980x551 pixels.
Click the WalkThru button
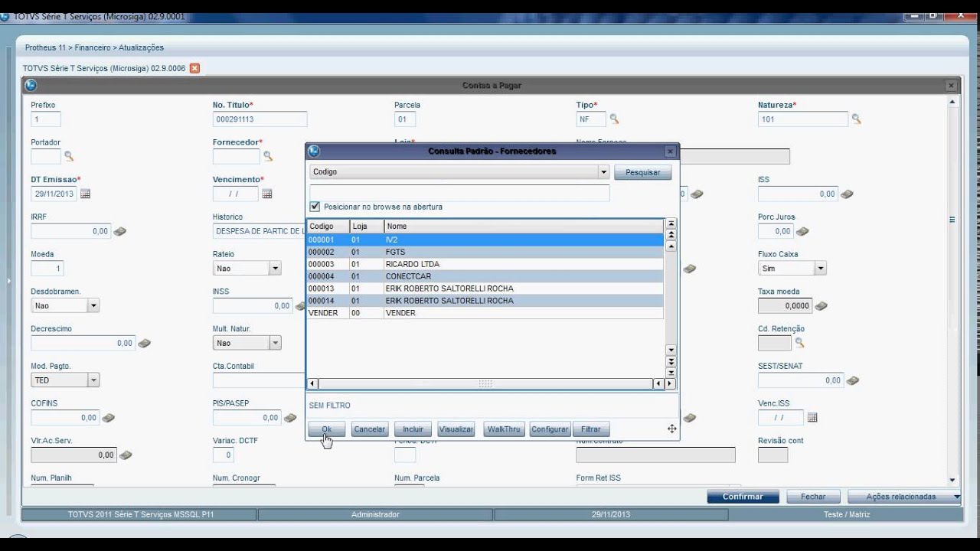click(x=504, y=429)
